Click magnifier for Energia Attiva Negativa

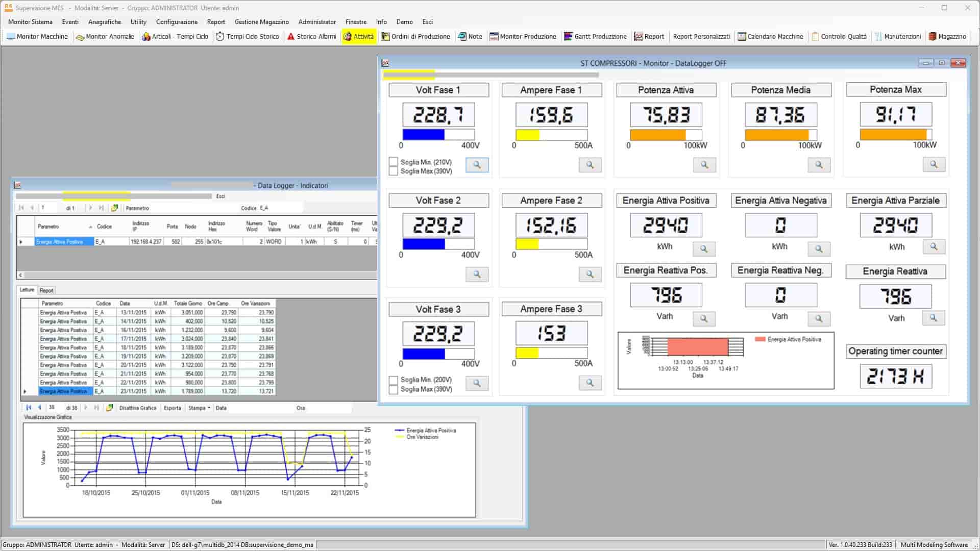coord(819,249)
